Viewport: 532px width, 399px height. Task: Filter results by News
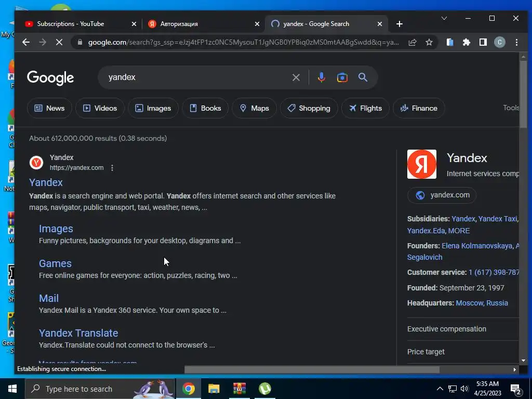pyautogui.click(x=49, y=108)
